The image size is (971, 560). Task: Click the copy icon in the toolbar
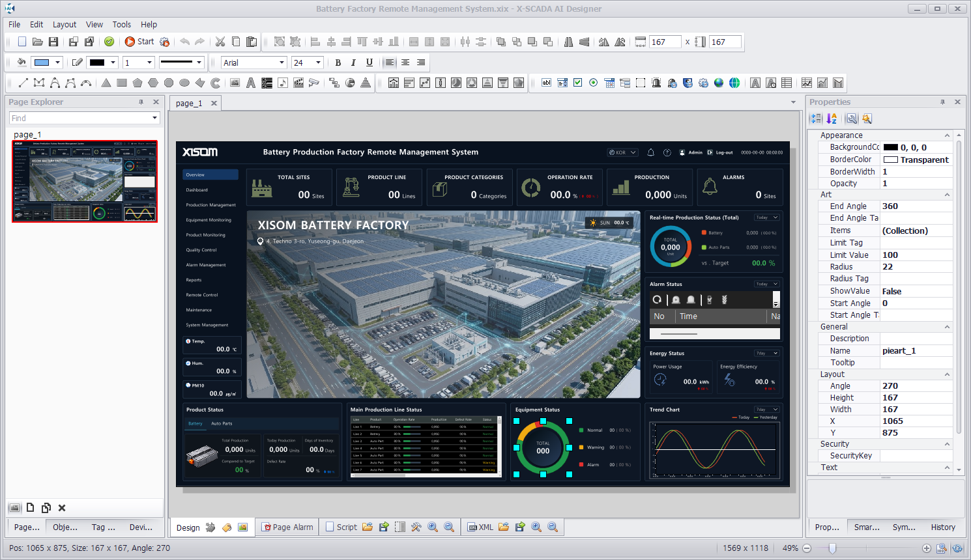[236, 42]
